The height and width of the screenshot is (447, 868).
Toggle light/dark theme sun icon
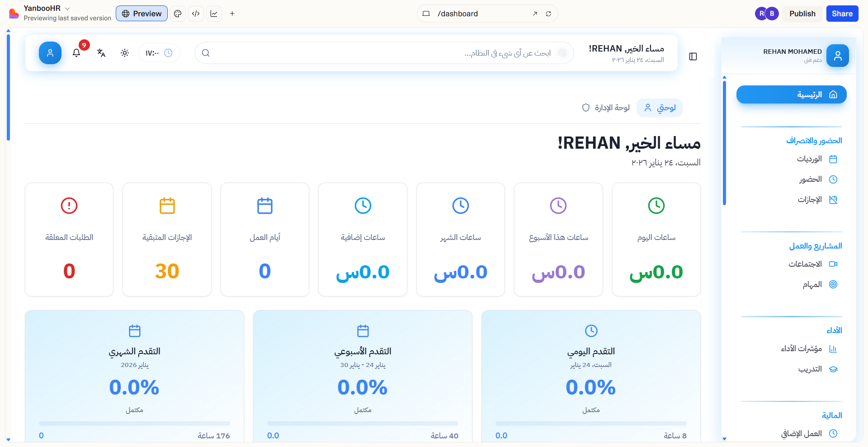125,53
